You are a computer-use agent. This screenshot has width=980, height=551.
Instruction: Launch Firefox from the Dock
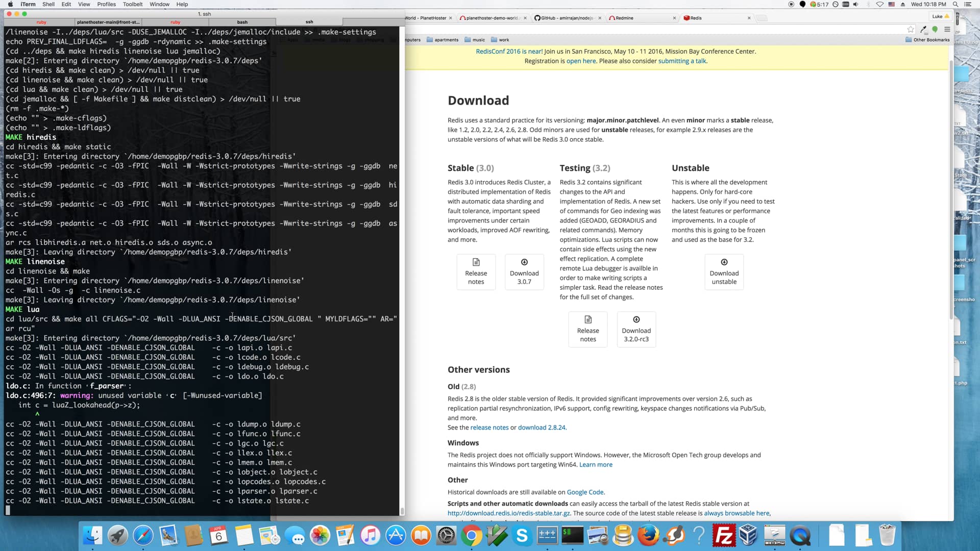coord(648,536)
